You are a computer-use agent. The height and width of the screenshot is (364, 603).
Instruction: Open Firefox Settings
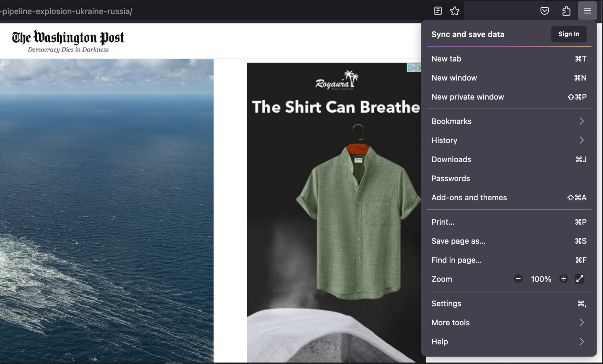(446, 303)
